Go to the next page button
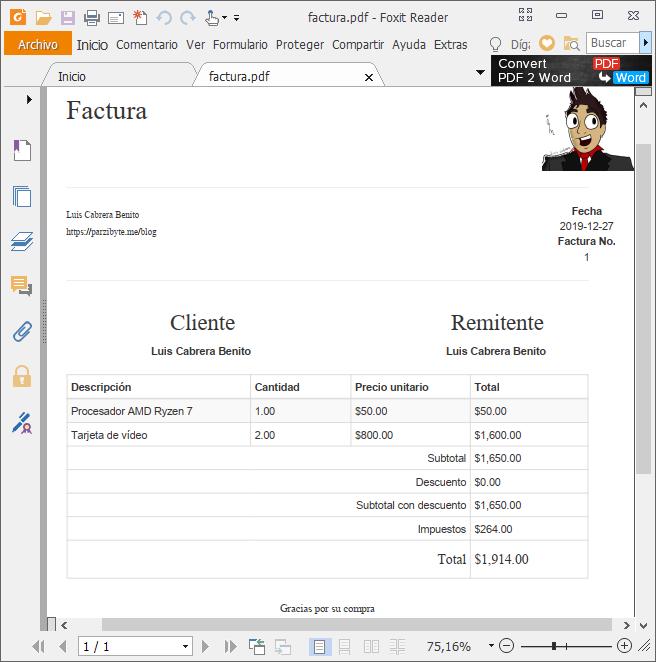The height and width of the screenshot is (662, 656). 206,646
